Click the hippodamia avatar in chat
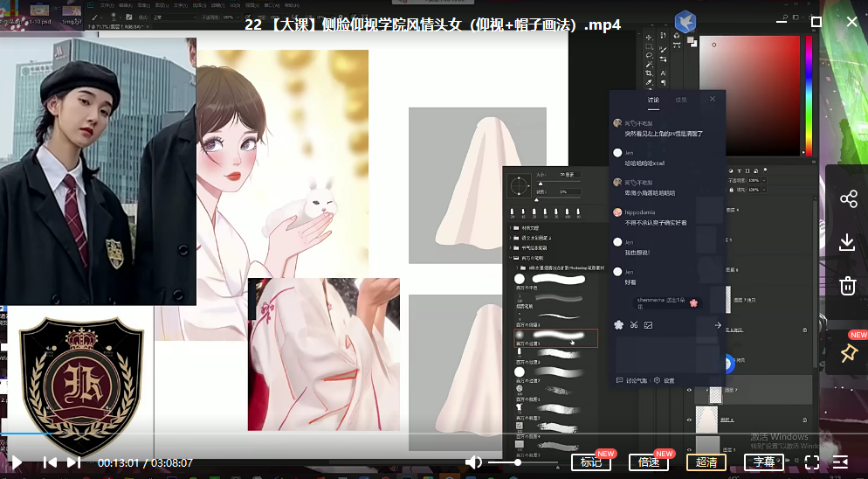The image size is (868, 479). [x=617, y=212]
